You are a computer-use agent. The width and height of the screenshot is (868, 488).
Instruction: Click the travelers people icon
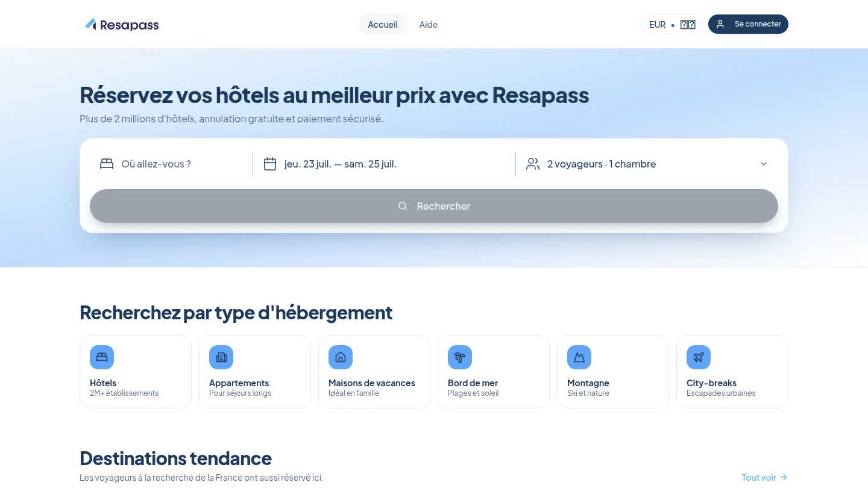coord(533,164)
